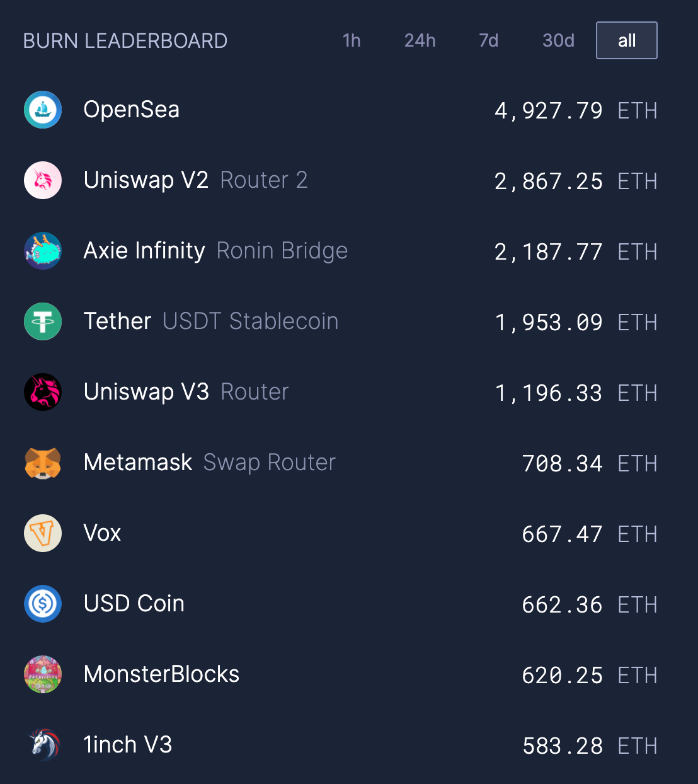Image resolution: width=698 pixels, height=784 pixels.
Task: Click the Uniswap V3 black unicorn icon
Action: tap(43, 392)
